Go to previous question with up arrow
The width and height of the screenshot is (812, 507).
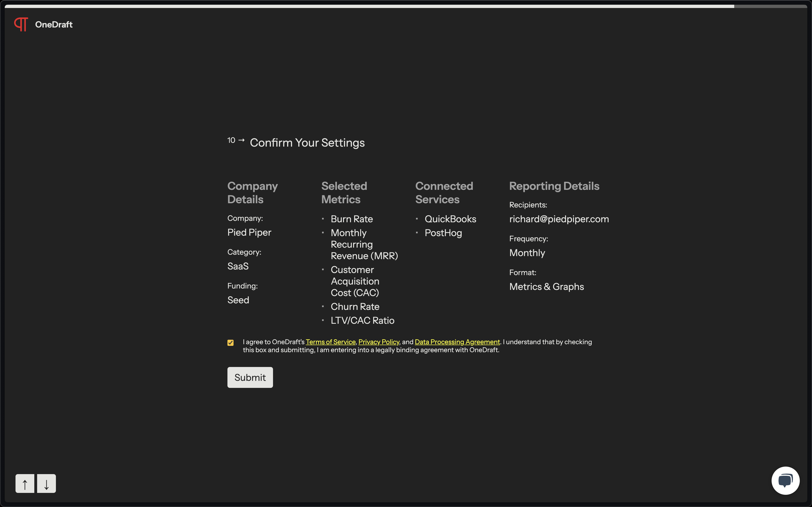[x=25, y=484]
